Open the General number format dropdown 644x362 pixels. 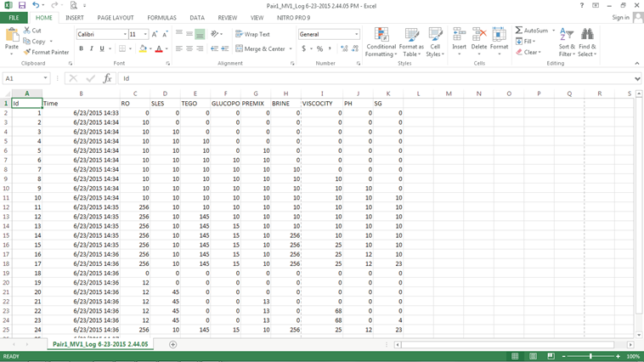pyautogui.click(x=356, y=34)
